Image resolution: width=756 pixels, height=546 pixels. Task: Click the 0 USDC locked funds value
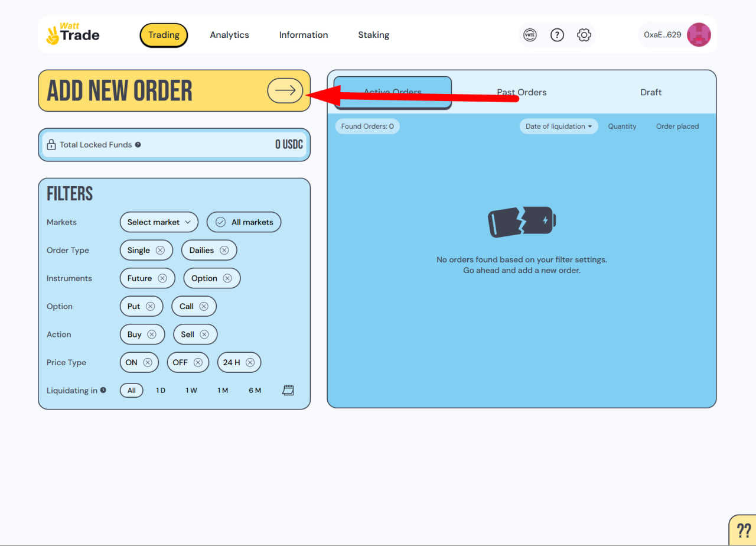[x=289, y=144]
